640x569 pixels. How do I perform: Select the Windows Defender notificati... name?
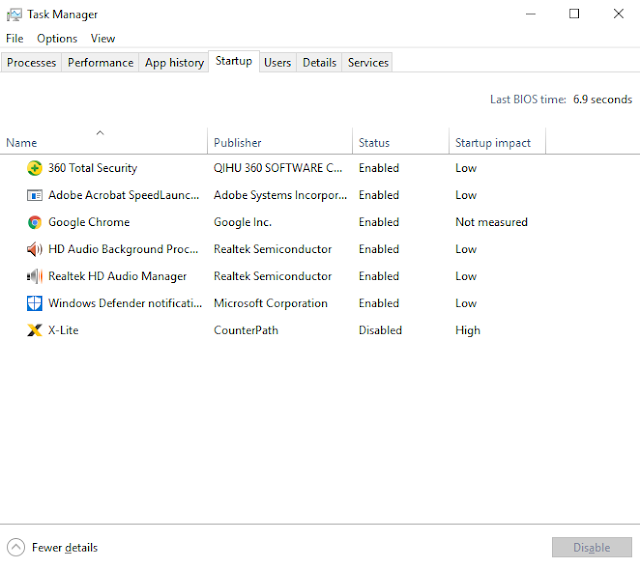(x=125, y=303)
